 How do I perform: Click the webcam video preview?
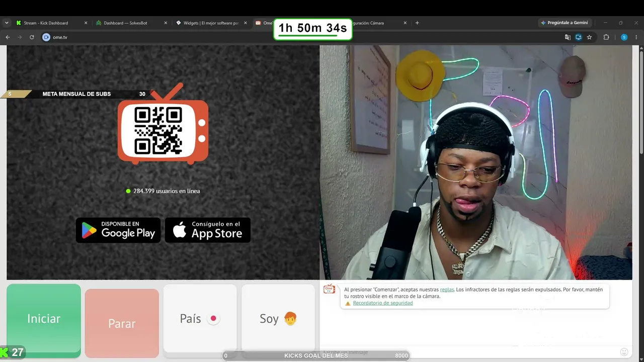coord(476,162)
